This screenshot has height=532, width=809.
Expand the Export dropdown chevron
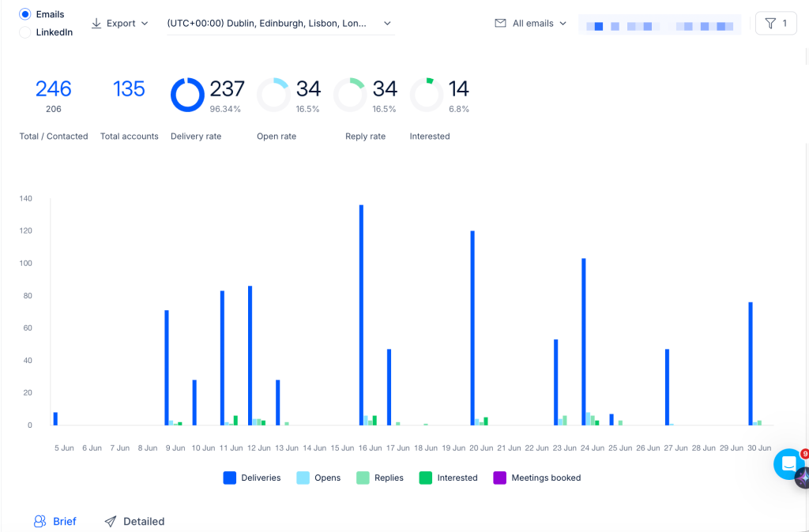tap(145, 23)
